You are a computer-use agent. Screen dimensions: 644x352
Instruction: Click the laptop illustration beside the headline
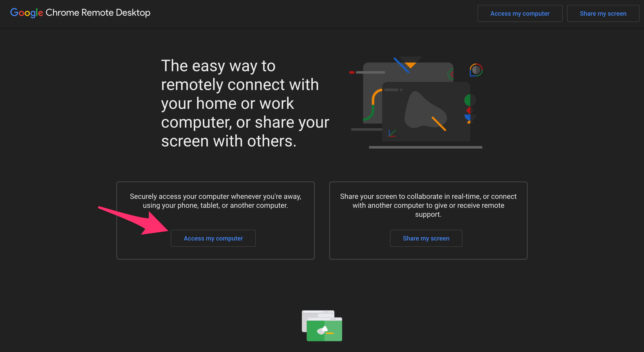[x=416, y=103]
